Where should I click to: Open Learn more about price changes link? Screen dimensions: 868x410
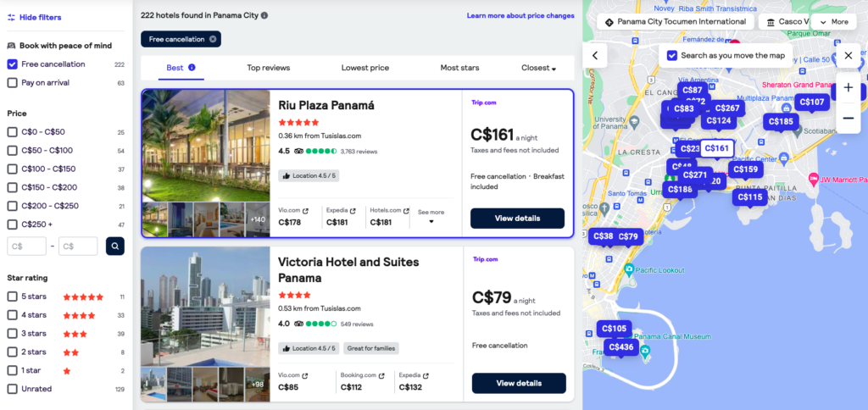click(x=520, y=15)
